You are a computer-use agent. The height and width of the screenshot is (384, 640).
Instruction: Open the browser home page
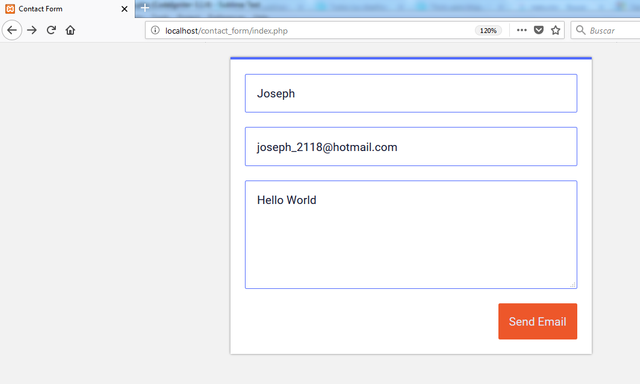point(70,30)
